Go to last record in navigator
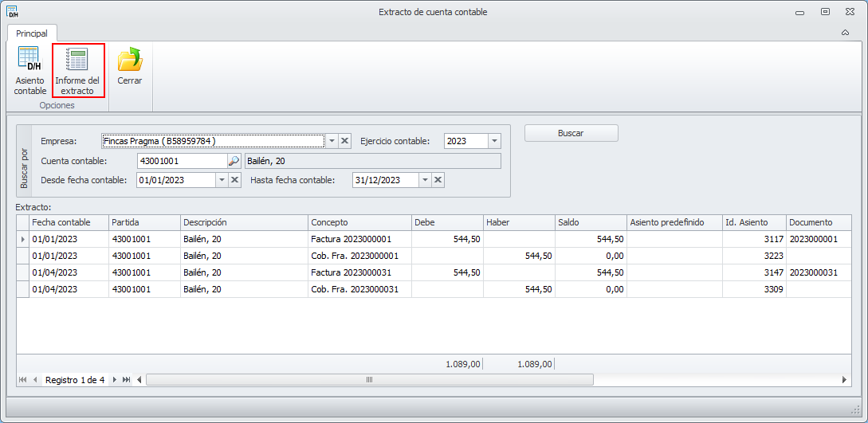The image size is (868, 423). click(126, 380)
